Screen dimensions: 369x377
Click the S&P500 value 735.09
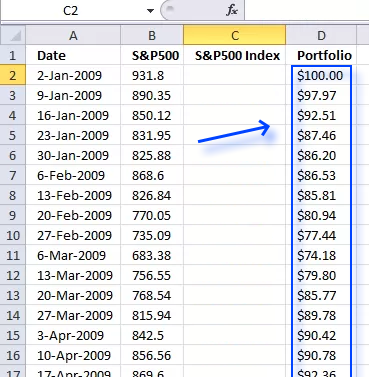click(x=152, y=235)
